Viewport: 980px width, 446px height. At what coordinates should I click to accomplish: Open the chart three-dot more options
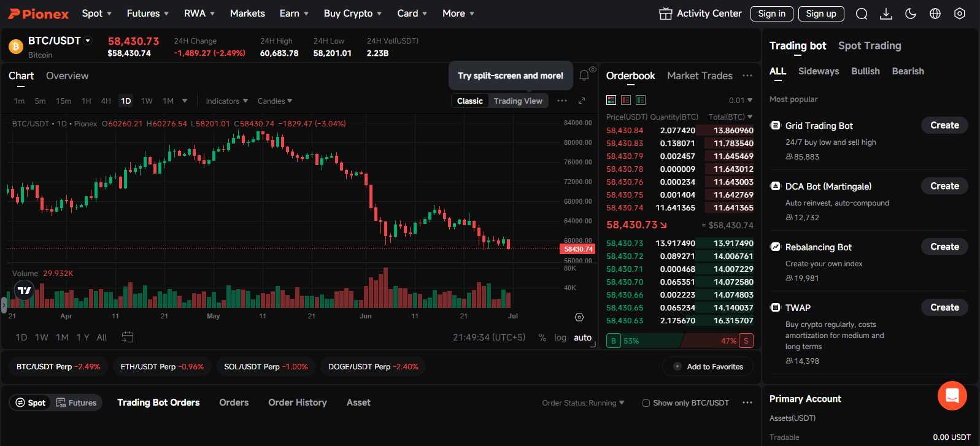[562, 101]
